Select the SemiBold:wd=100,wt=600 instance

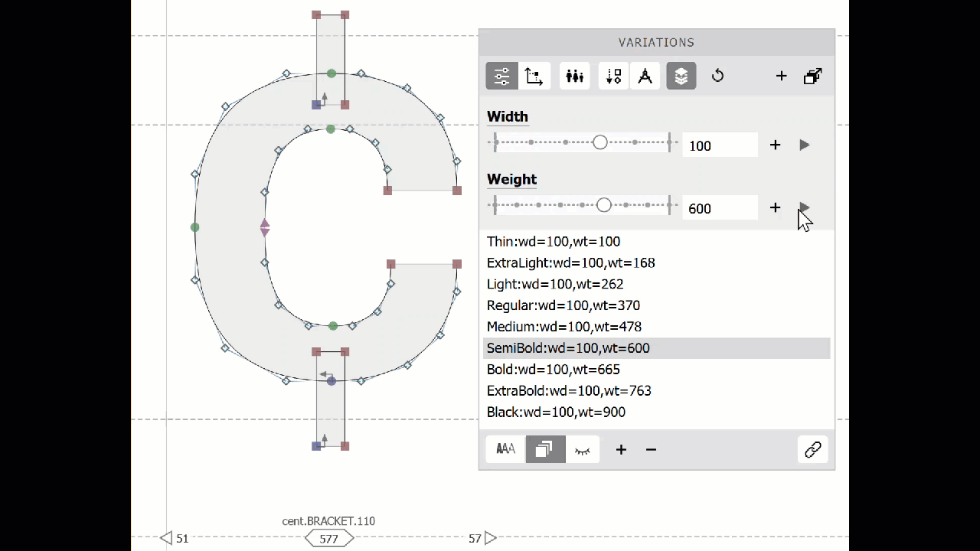[x=657, y=348]
